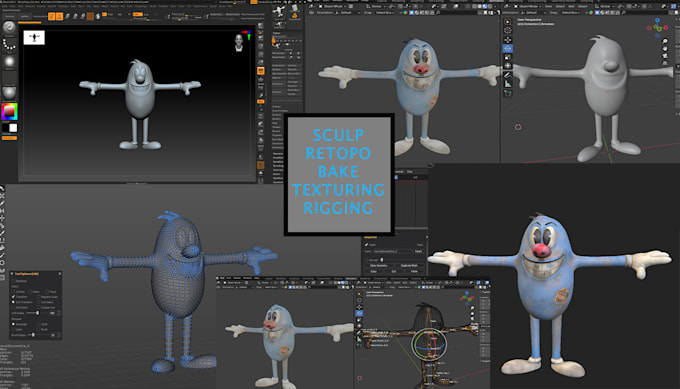680x389 pixels.
Task: Click the ZBrush Draw mode button
Action: point(59,16)
